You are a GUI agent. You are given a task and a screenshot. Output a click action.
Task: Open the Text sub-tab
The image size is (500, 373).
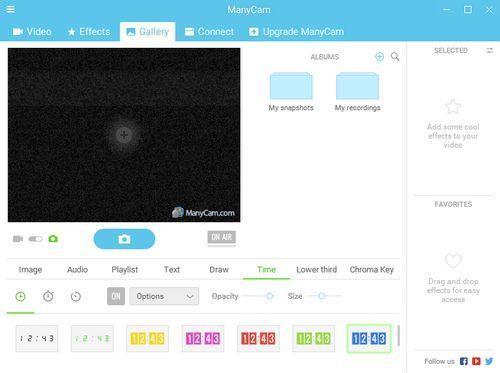172,269
